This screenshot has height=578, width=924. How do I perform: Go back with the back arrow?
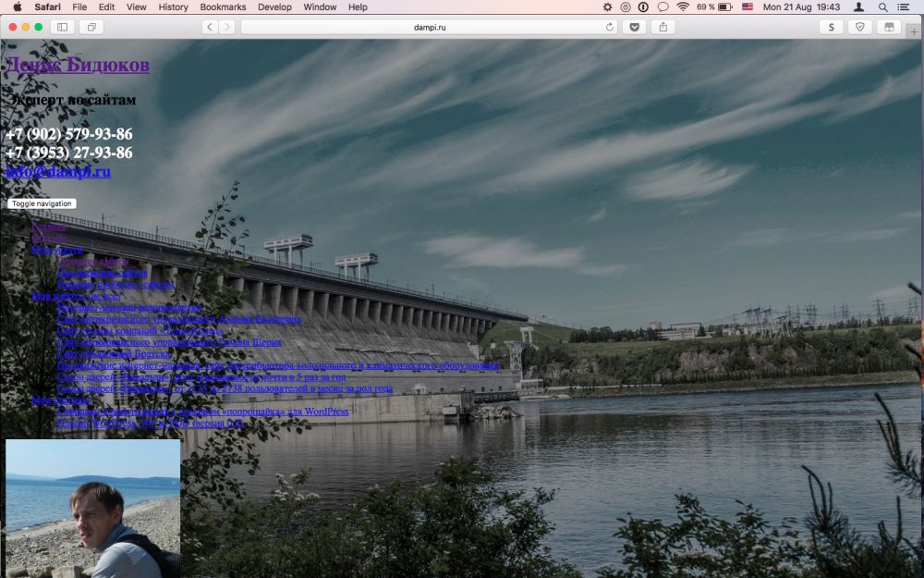click(x=210, y=27)
